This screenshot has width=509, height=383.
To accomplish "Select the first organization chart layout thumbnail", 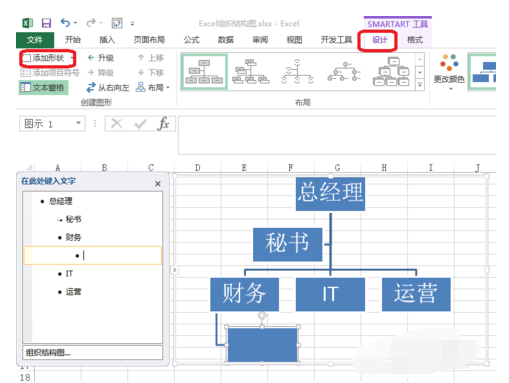I will pyautogui.click(x=204, y=72).
